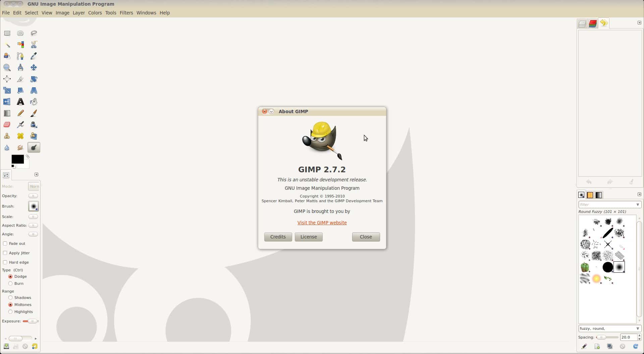Select the Rectangle Select tool

pyautogui.click(x=7, y=33)
